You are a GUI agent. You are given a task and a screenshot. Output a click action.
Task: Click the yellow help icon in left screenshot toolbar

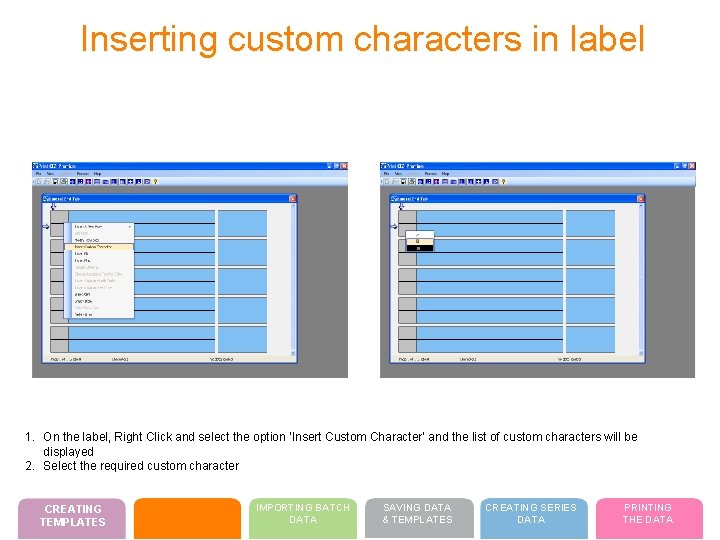pos(156,182)
